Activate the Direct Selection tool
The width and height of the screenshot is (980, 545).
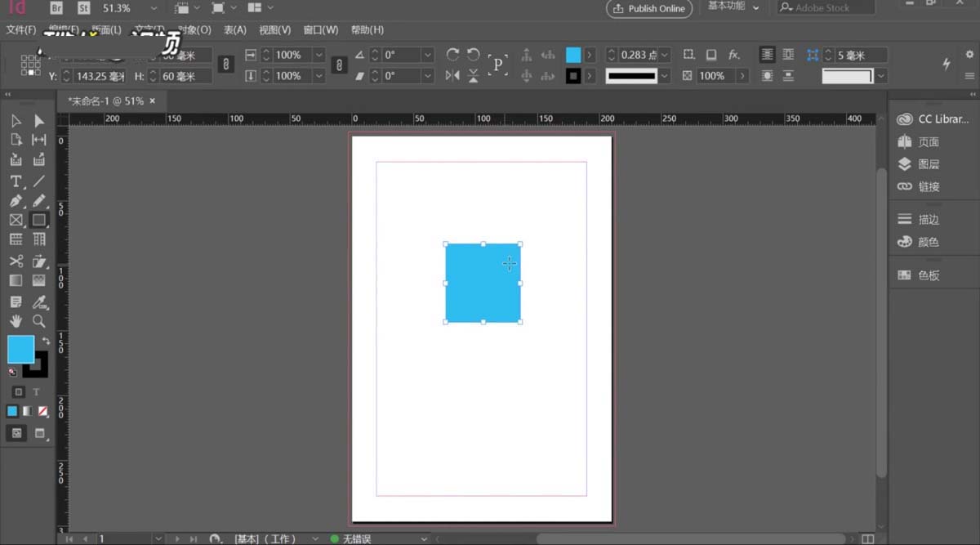coord(39,120)
